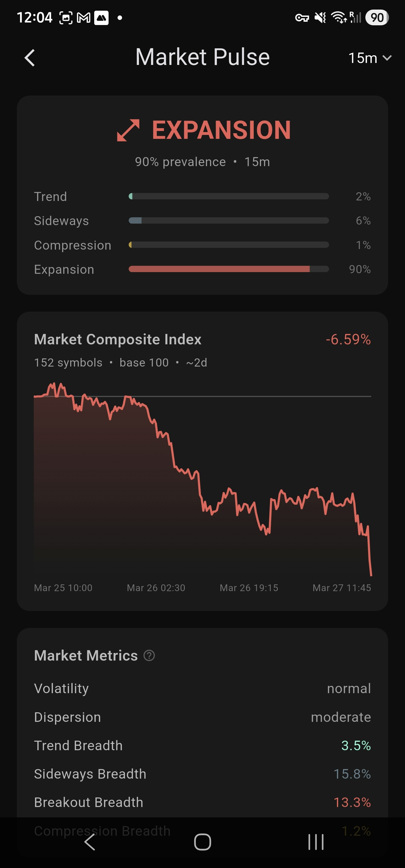405x868 pixels.
Task: Tap the Trend Breadth 3.5% metric
Action: pyautogui.click(x=202, y=746)
